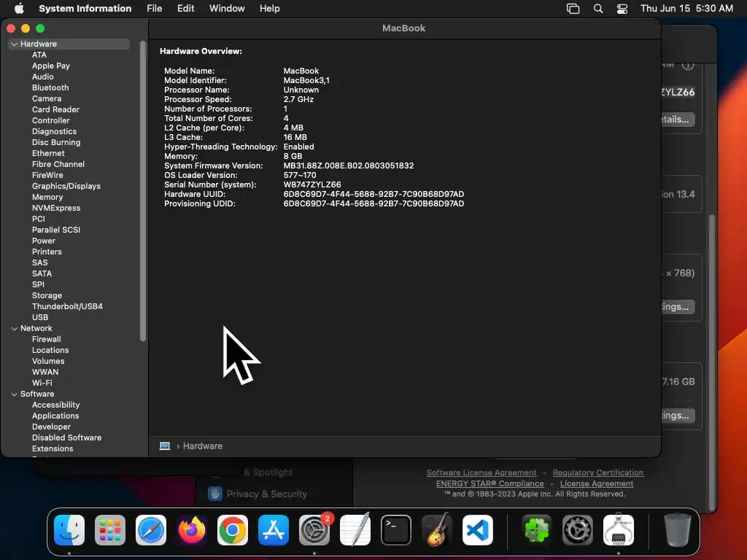Open ENERGY STAR Compliance link

(489, 483)
